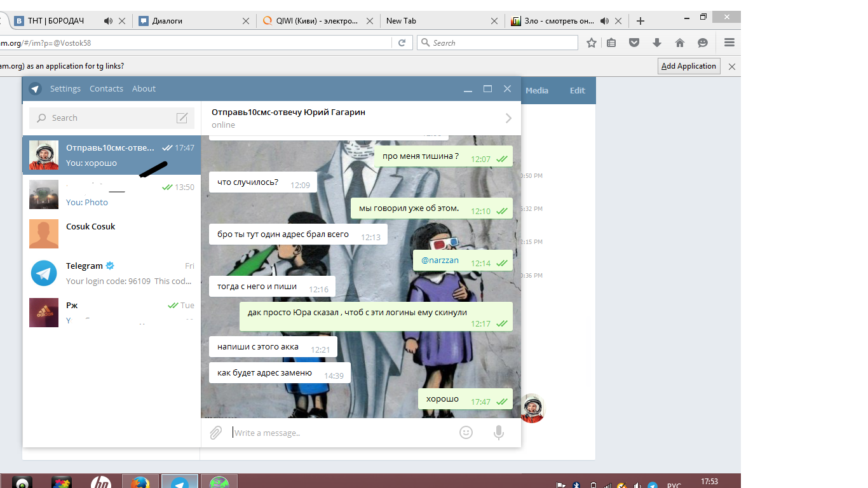Open the HP icon in the taskbar

[x=101, y=482]
